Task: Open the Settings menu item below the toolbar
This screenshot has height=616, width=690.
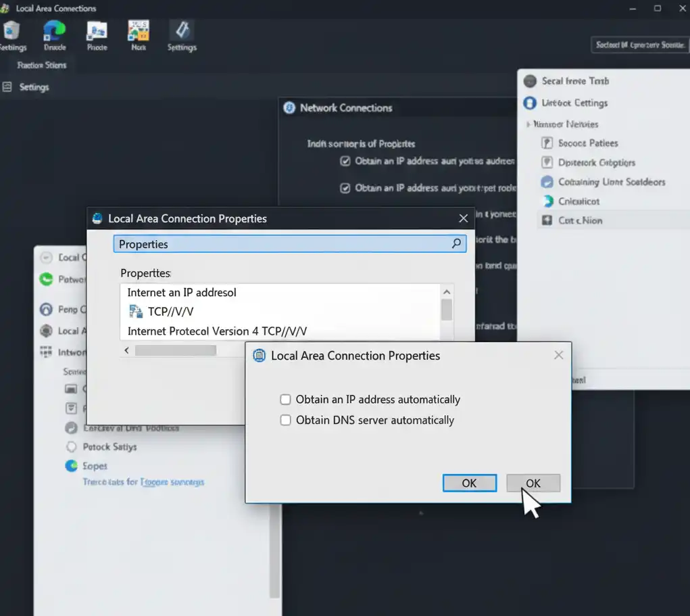Action: (x=33, y=87)
